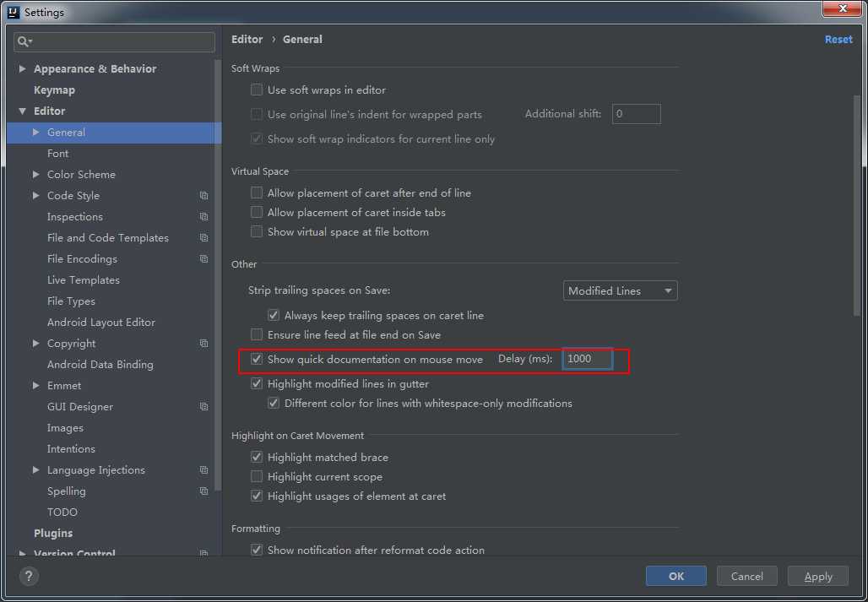The height and width of the screenshot is (602, 868).
Task: Click the Editor breadcrumb
Action: [x=247, y=40]
